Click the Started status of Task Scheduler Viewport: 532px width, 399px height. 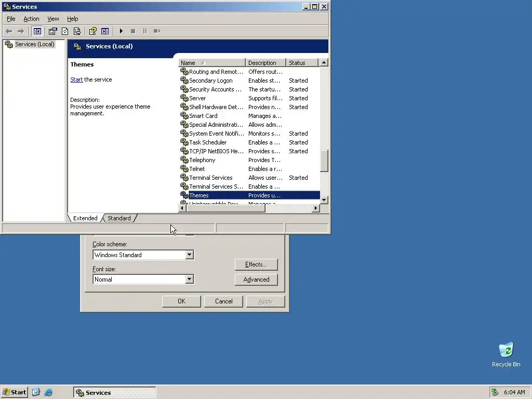(298, 142)
